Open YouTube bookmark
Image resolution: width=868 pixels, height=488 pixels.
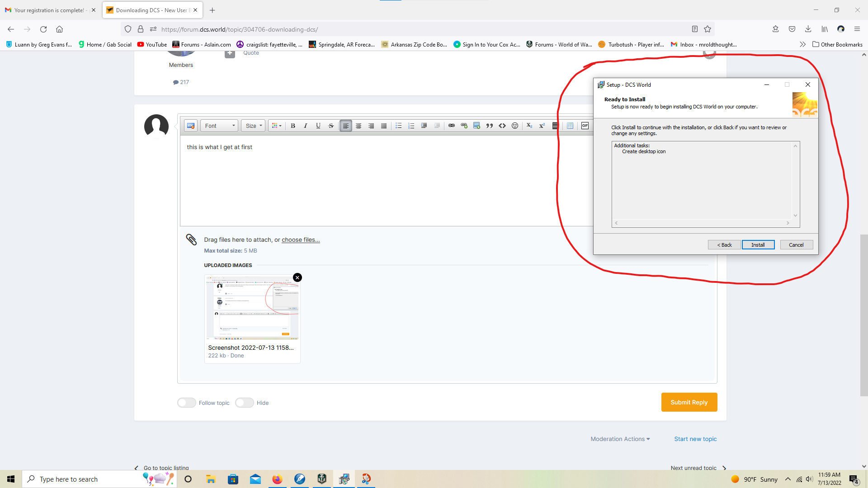click(x=152, y=44)
